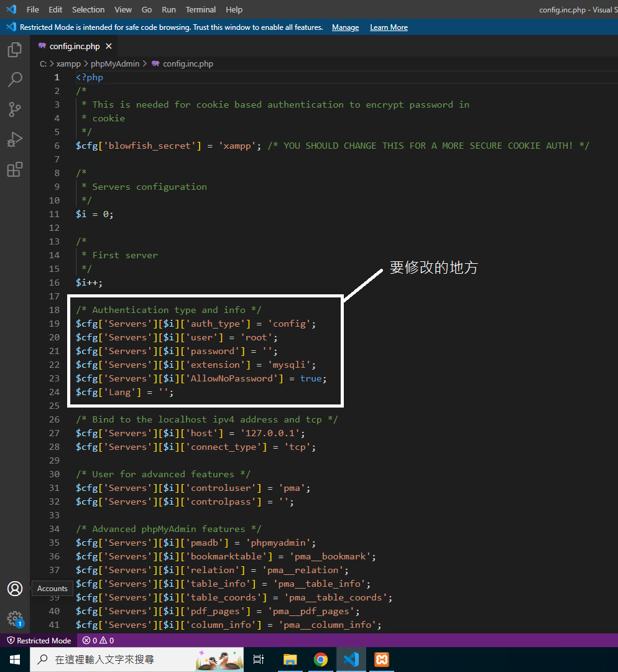The width and height of the screenshot is (618, 672).
Task: Click the Restricted Mode status bar item
Action: point(39,640)
